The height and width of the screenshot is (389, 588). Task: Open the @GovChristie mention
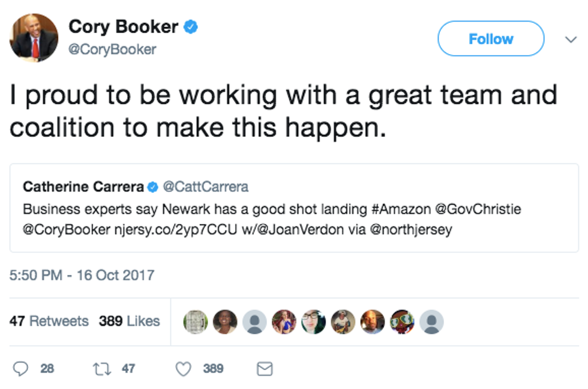tap(478, 210)
